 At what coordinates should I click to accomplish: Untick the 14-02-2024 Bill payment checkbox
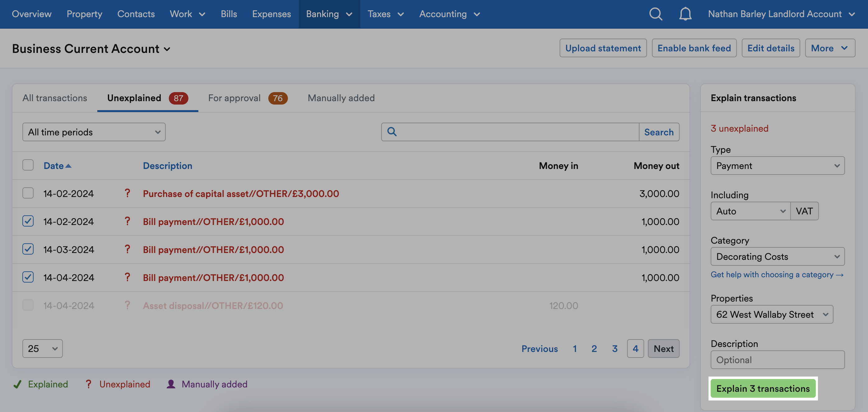[28, 221]
